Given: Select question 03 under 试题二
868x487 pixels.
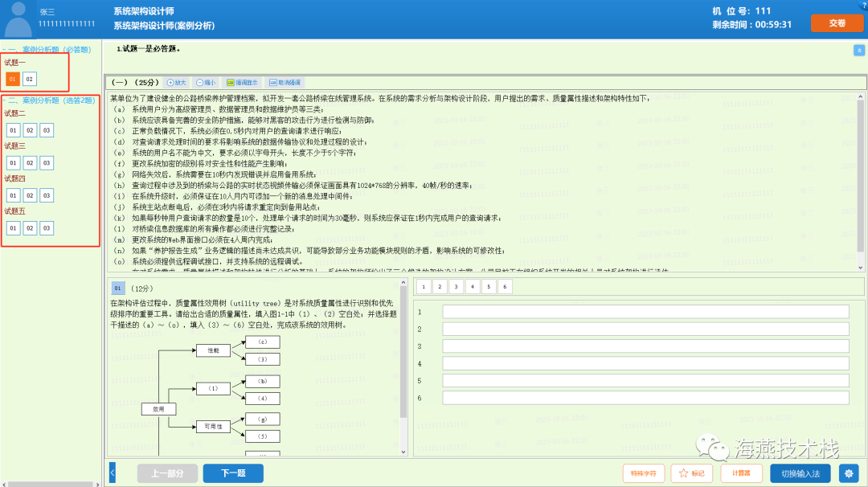Looking at the screenshot, I should [x=47, y=131].
